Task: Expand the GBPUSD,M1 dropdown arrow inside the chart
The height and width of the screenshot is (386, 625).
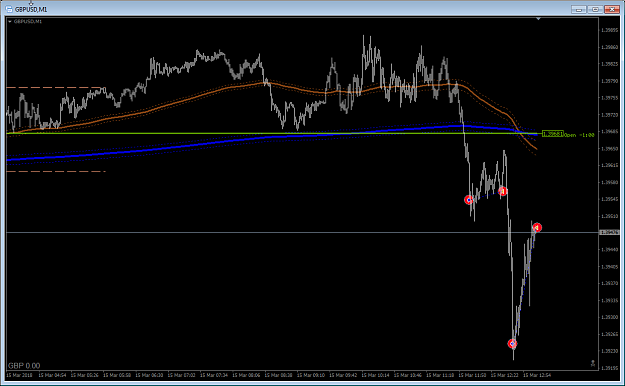Action: coord(10,22)
